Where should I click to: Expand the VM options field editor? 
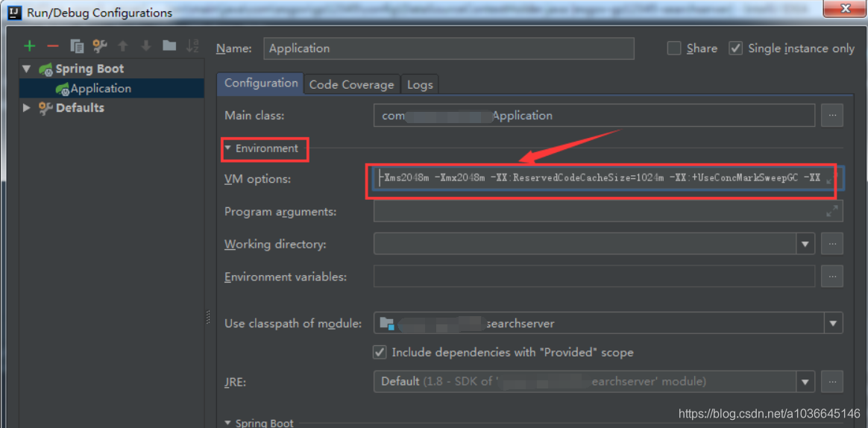[x=831, y=180]
